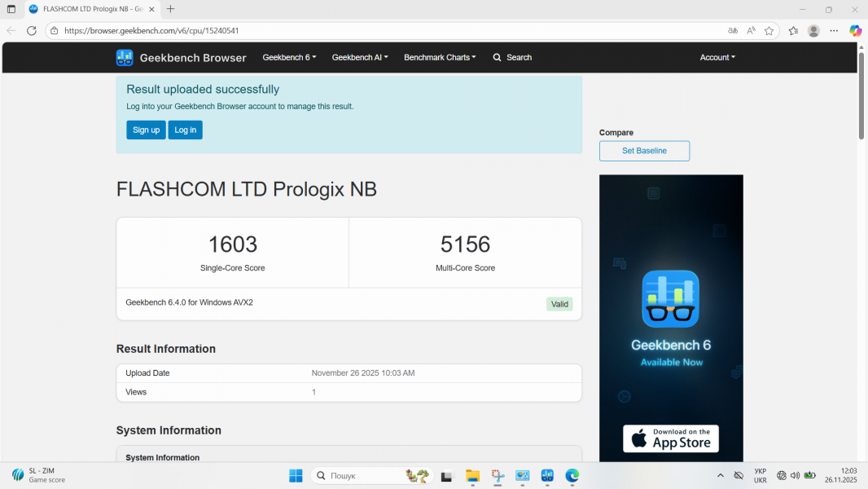This screenshot has width=868, height=489.
Task: Start Read Aloud from the address bar
Action: 750,30
